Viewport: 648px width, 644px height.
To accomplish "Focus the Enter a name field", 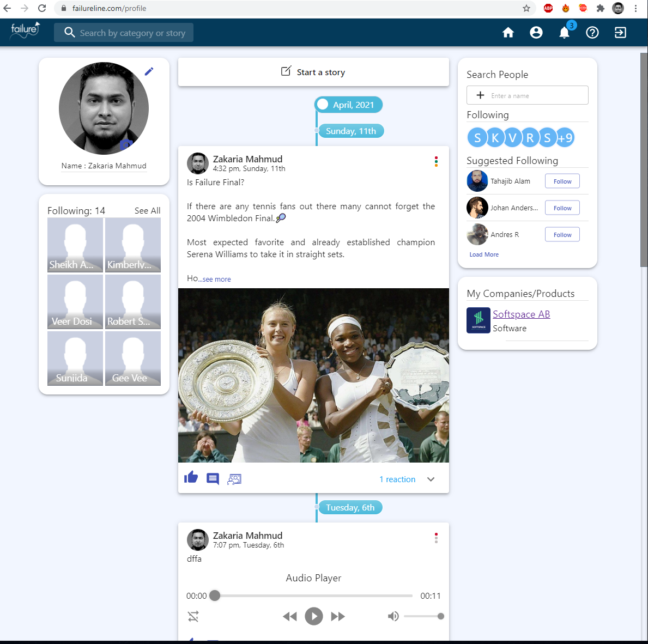I will coord(528,95).
